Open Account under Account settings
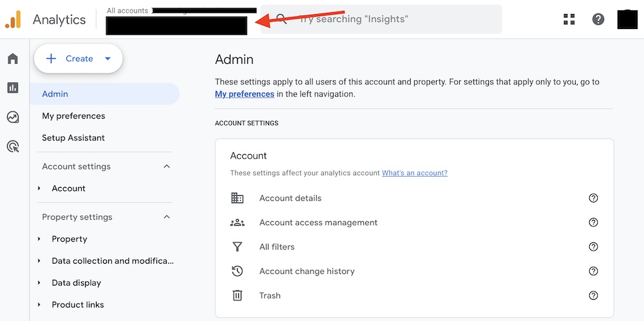 click(x=69, y=188)
